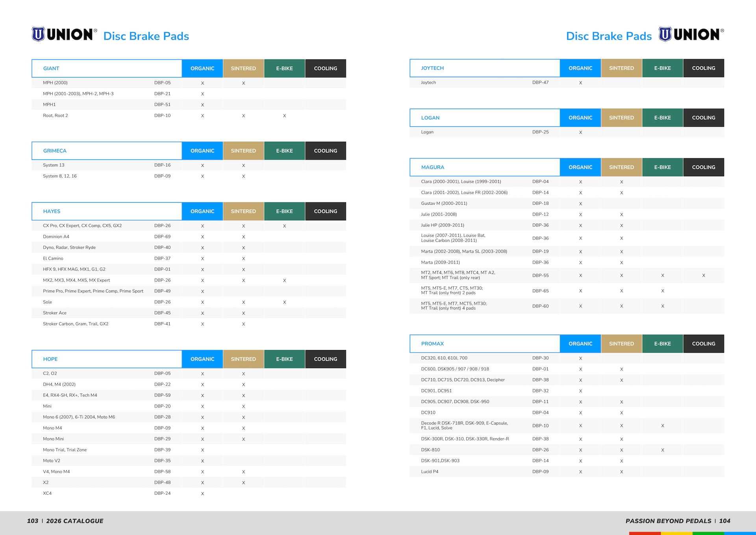The height and width of the screenshot is (535, 756).
Task: Click part code DBP-69
Action: coord(162,237)
